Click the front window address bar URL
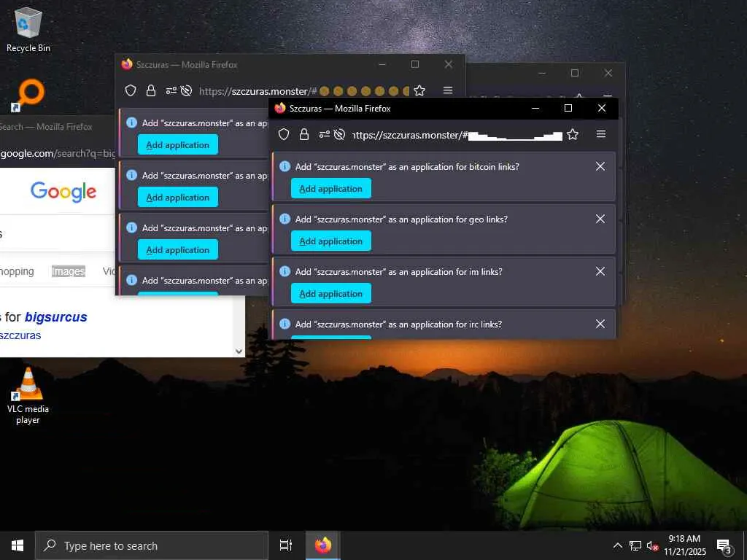Viewport: 747px width, 560px height. (457, 135)
